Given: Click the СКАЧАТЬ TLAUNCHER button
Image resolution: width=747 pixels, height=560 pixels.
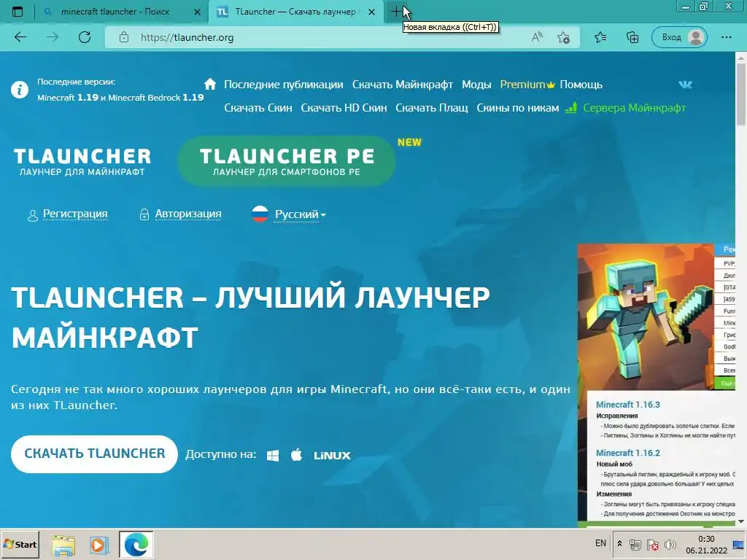Looking at the screenshot, I should coord(94,454).
